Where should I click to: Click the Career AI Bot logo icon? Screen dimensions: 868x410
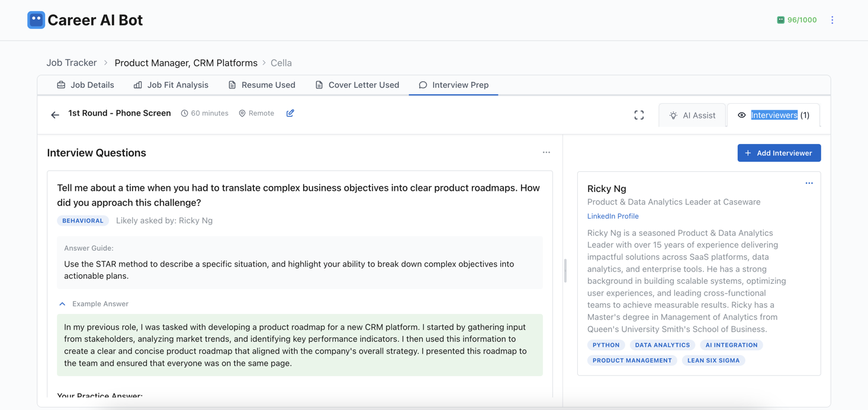(36, 20)
